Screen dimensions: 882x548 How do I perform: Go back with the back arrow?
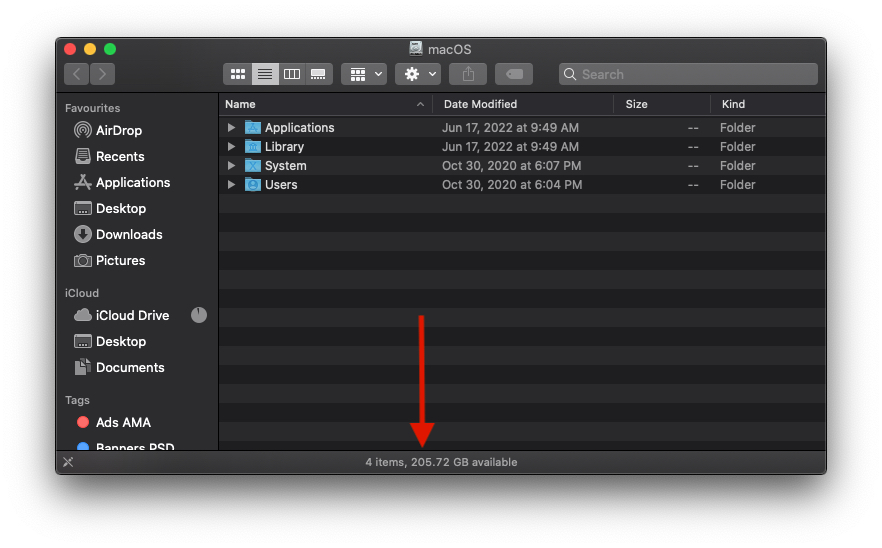point(77,74)
